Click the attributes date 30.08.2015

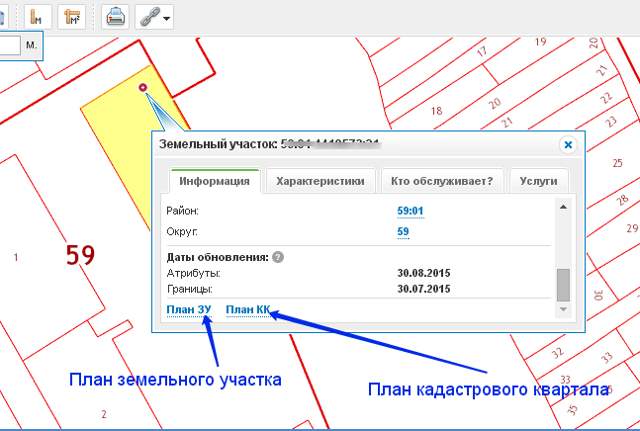click(x=424, y=273)
